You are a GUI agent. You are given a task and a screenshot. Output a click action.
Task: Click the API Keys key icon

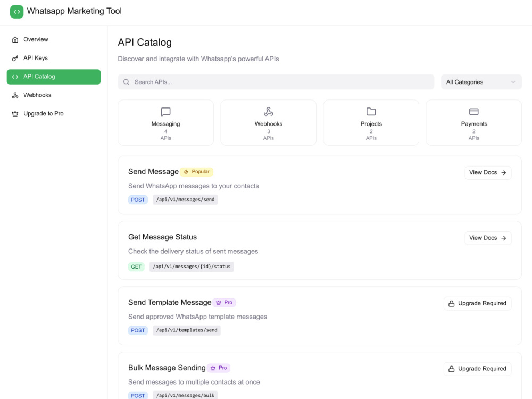(15, 58)
